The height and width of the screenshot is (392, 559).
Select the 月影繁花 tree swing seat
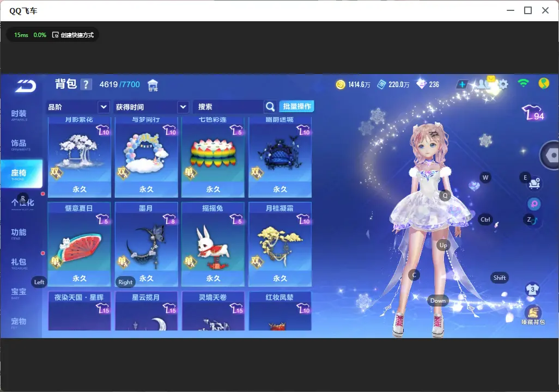click(80, 157)
